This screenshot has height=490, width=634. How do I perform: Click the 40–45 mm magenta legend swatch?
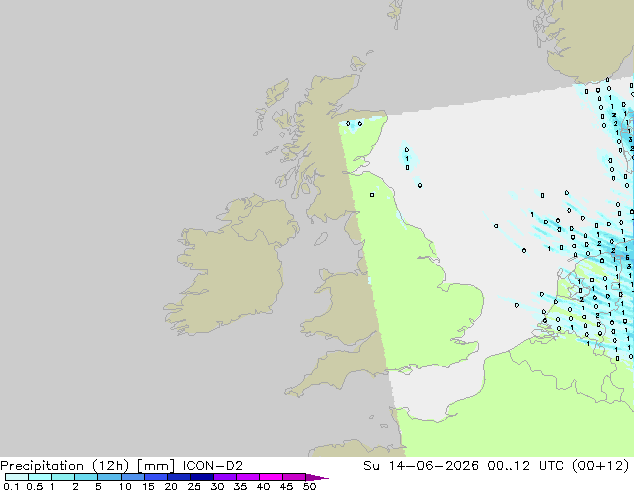click(x=271, y=477)
